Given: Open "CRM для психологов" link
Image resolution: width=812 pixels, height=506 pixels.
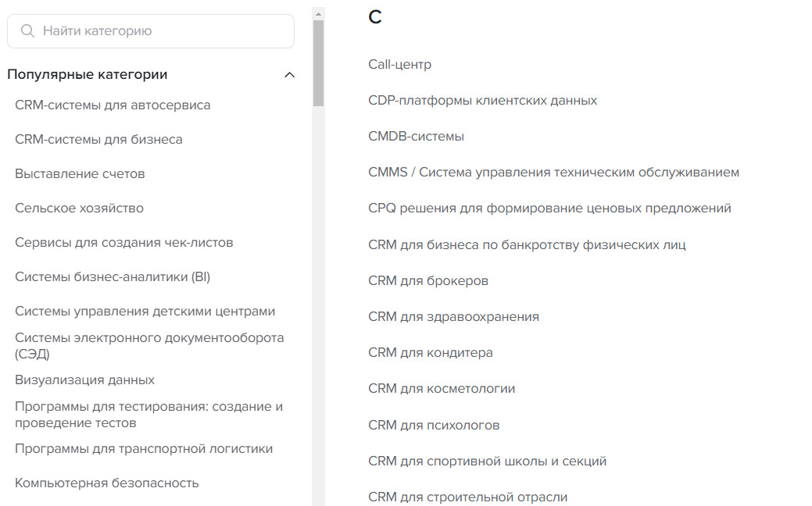Looking at the screenshot, I should (x=434, y=425).
